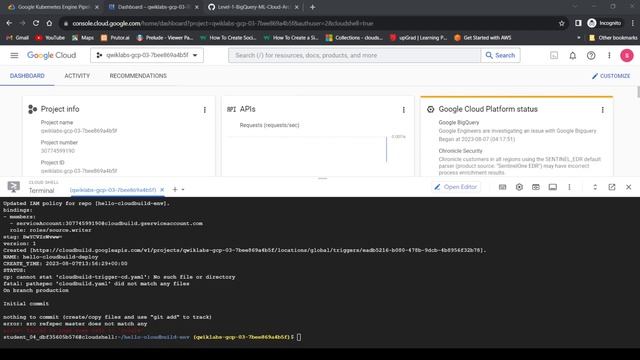This screenshot has width=640, height=360.
Task: Open the Incognito profile indicator
Action: tap(604, 23)
